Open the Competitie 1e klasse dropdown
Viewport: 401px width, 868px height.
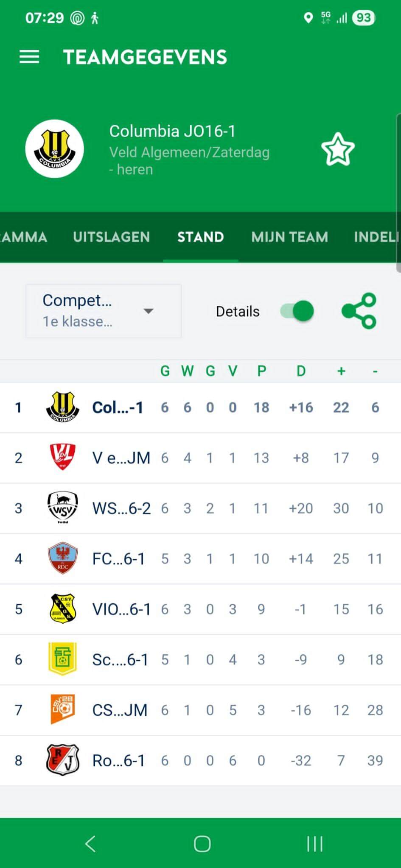104,311
